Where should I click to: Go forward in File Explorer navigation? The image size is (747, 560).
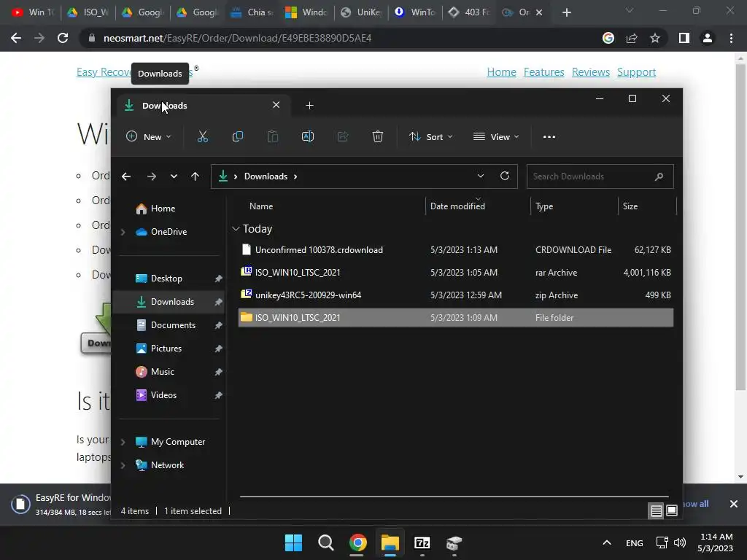pos(152,176)
